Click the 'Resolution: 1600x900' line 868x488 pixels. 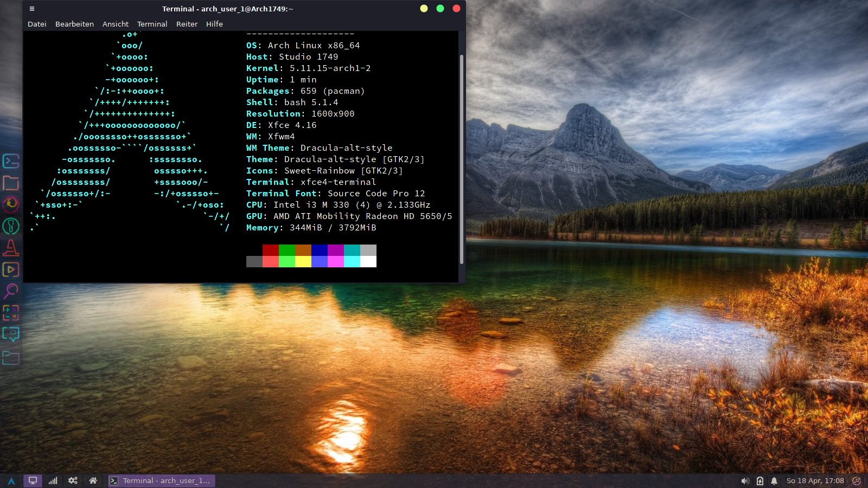point(300,114)
